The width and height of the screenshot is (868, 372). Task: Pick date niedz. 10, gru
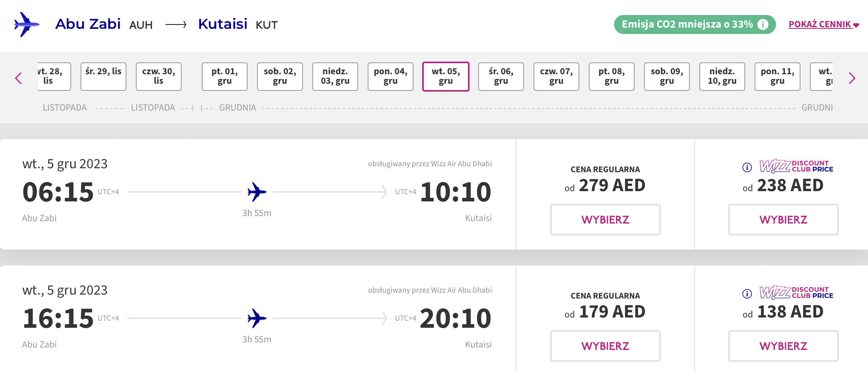click(722, 77)
